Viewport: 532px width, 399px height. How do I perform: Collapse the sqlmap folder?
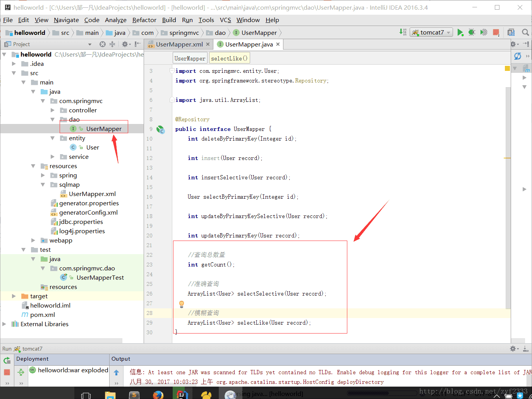click(43, 184)
